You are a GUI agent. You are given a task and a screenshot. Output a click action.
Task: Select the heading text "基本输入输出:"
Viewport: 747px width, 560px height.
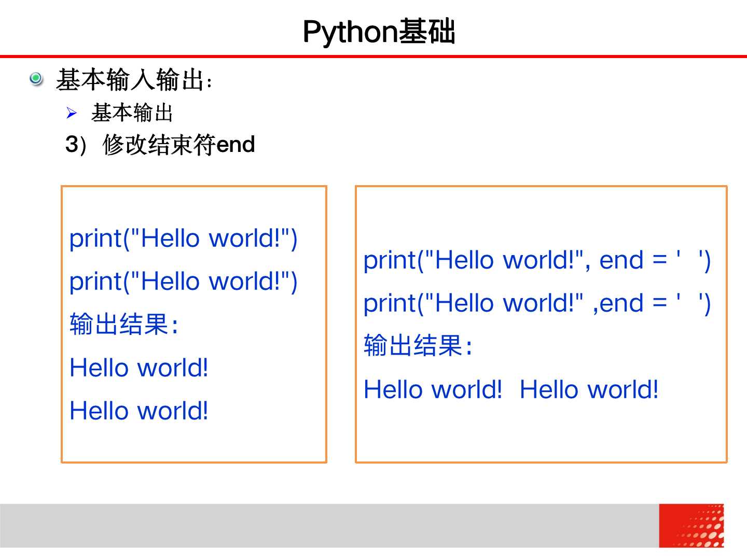[134, 80]
